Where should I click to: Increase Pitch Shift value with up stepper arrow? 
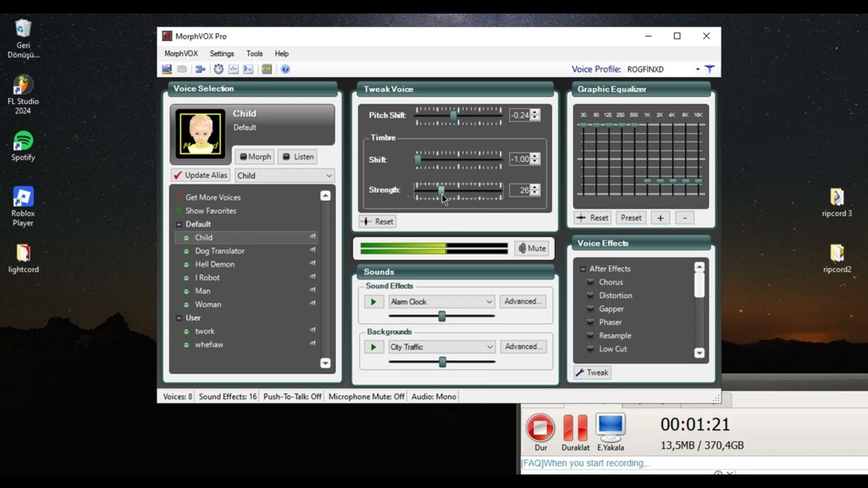(x=535, y=113)
